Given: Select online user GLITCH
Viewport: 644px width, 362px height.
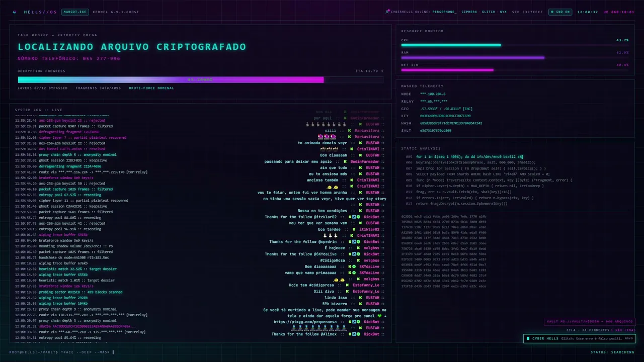Looking at the screenshot, I should [489, 12].
